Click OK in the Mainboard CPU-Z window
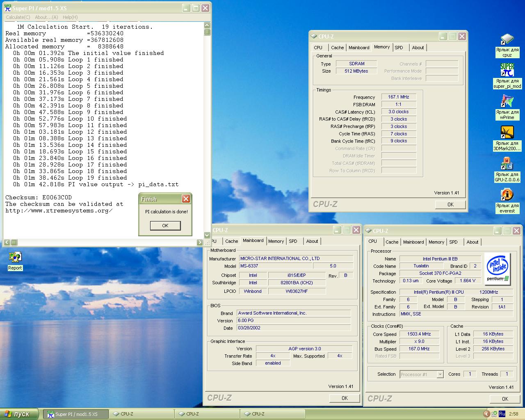This screenshot has height=420, width=525. pyautogui.click(x=345, y=398)
